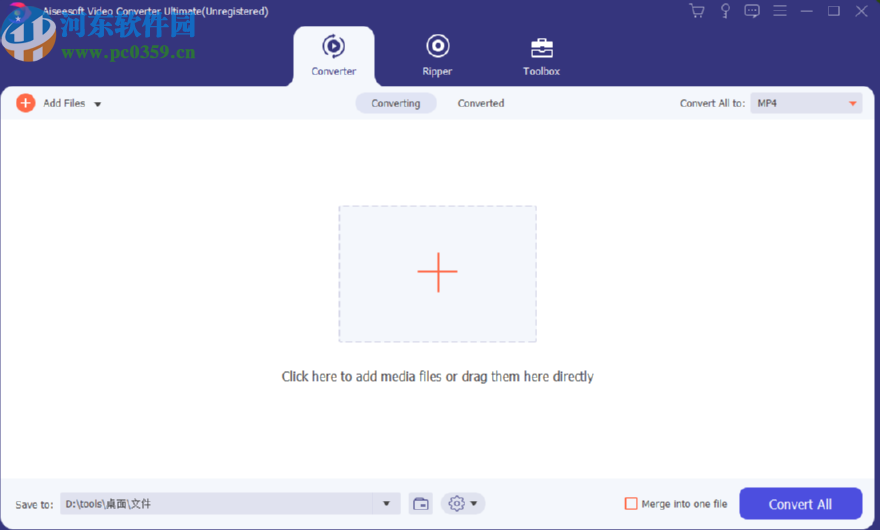Click the orange Add Files plus icon
Image resolution: width=880 pixels, height=530 pixels.
coord(25,103)
